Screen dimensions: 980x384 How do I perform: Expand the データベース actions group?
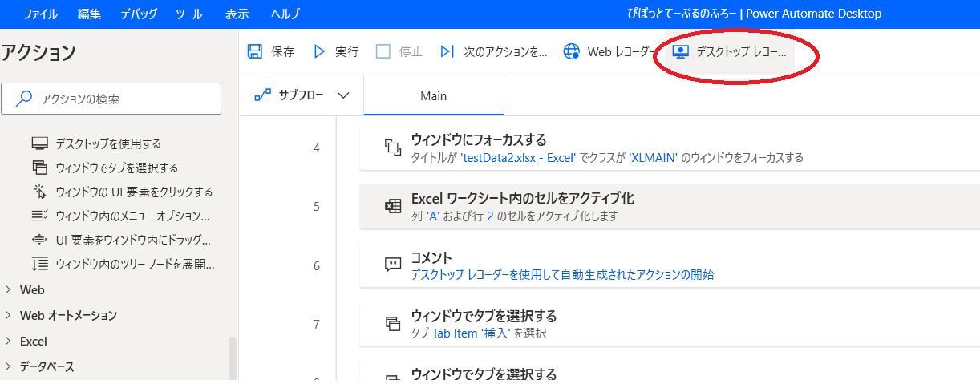[10, 367]
